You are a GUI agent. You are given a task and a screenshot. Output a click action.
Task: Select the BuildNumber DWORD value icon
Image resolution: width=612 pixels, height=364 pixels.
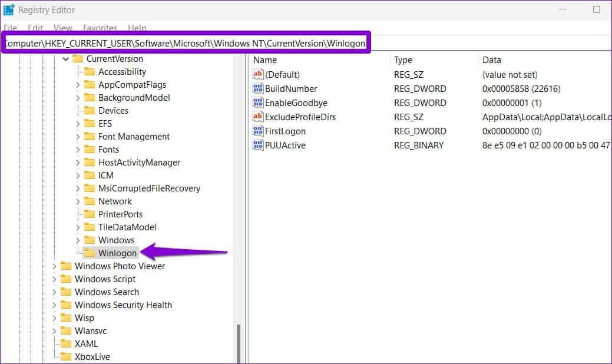point(257,88)
